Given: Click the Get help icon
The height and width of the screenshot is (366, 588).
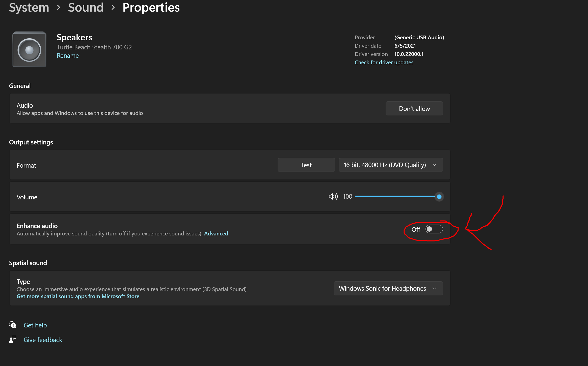Looking at the screenshot, I should (13, 325).
